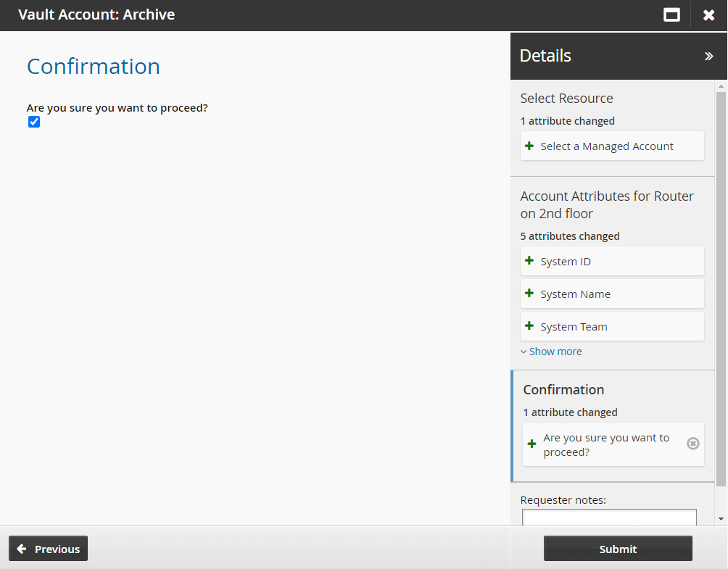Go back with the Previous button

point(49,549)
